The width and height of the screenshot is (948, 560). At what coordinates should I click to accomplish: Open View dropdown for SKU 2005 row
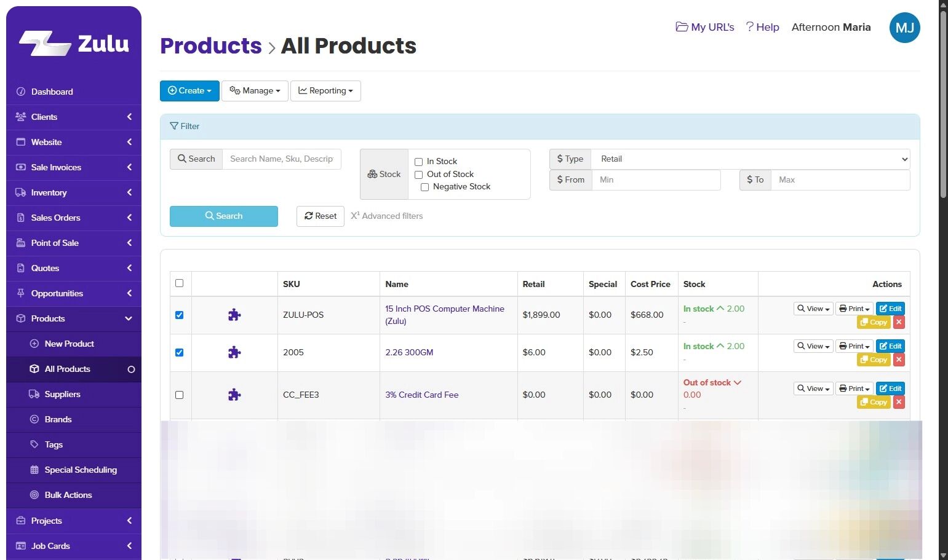click(813, 346)
